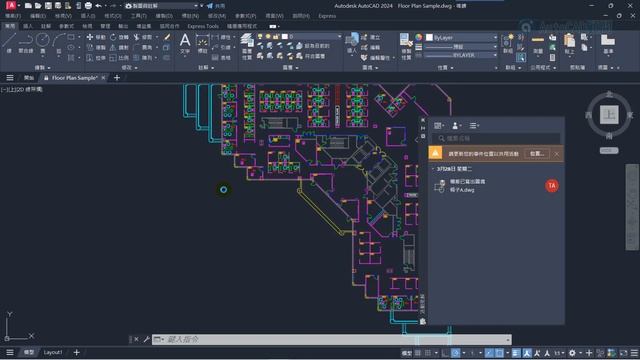Switch to the Layout1 tab
The image size is (640, 360).
coord(53,352)
